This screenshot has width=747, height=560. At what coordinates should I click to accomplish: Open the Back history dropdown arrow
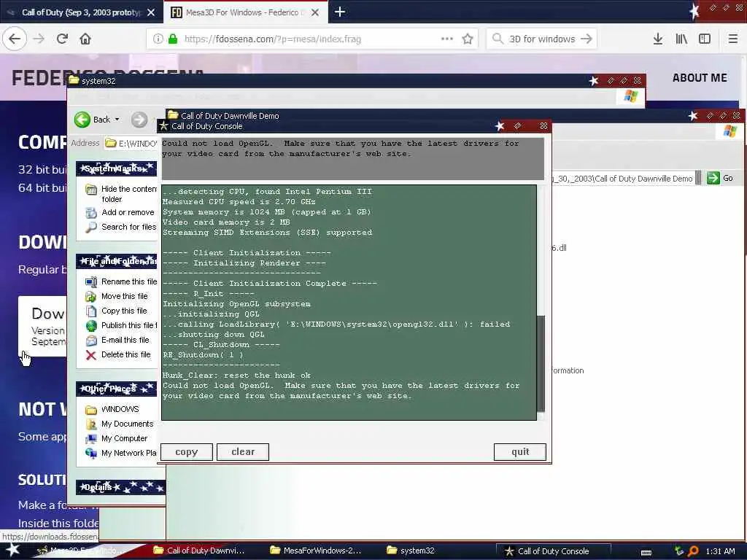[117, 120]
